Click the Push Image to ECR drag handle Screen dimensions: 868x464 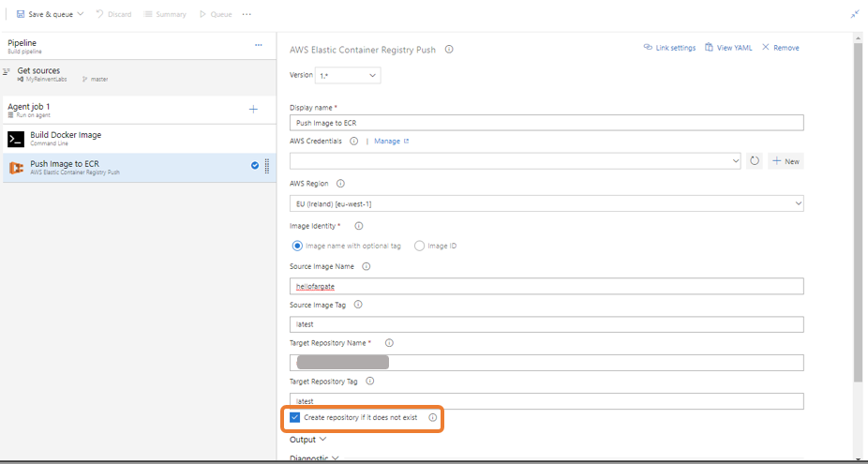(x=267, y=166)
